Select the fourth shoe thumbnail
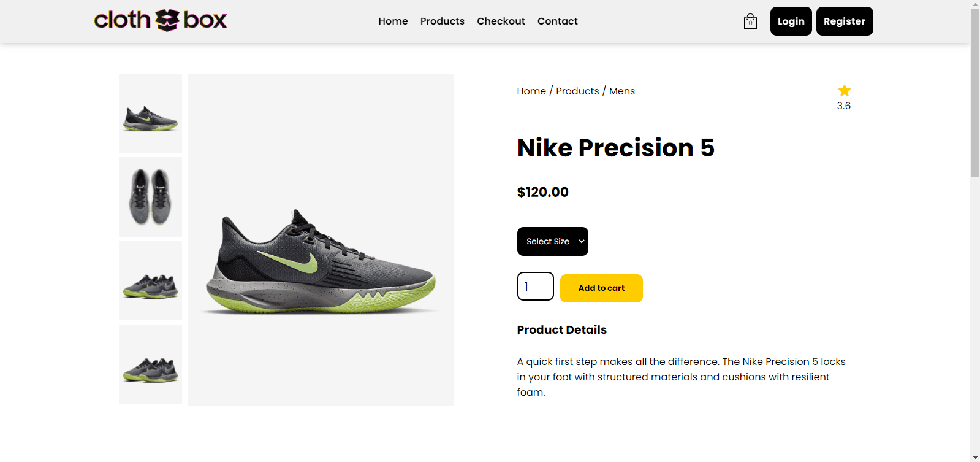 coord(150,364)
